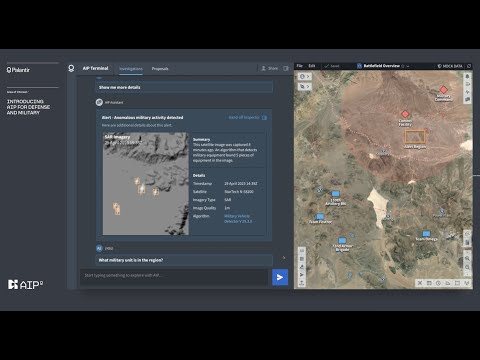
Task: Toggle the star favorite on Battlefield Overview
Action: click(x=403, y=66)
